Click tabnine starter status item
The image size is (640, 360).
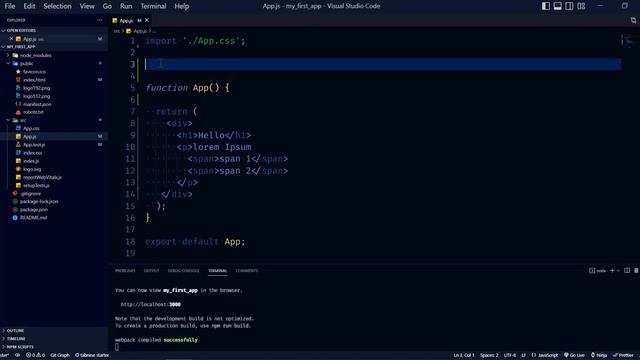pyautogui.click(x=92, y=355)
